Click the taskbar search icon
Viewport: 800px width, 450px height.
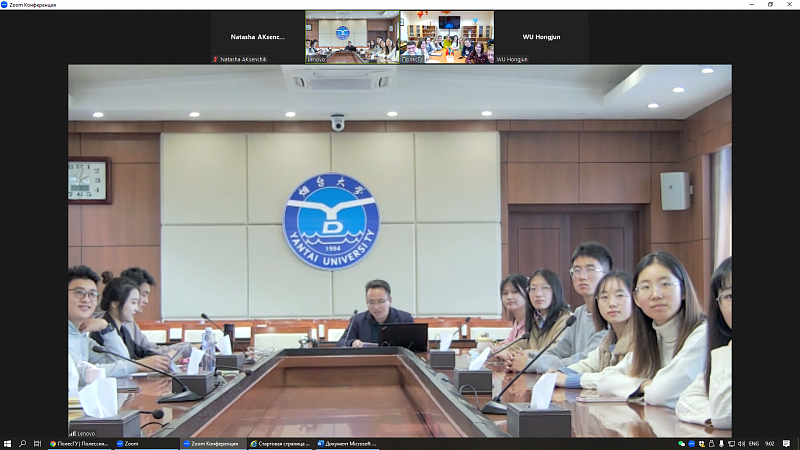[x=22, y=443]
